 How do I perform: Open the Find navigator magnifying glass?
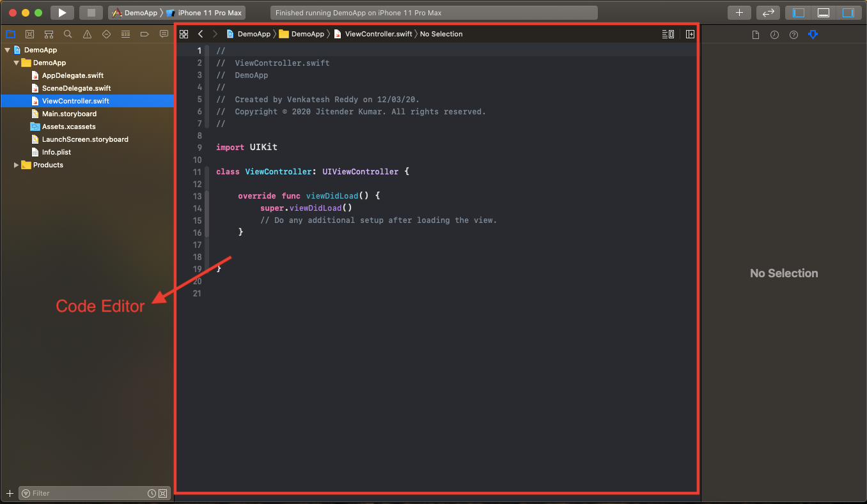point(68,34)
